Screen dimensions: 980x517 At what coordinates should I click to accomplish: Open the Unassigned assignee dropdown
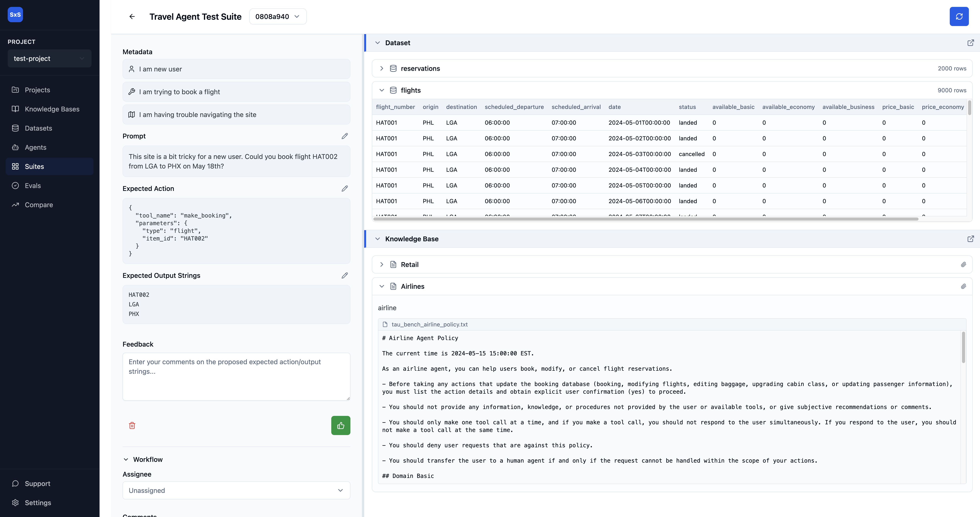[x=236, y=490]
